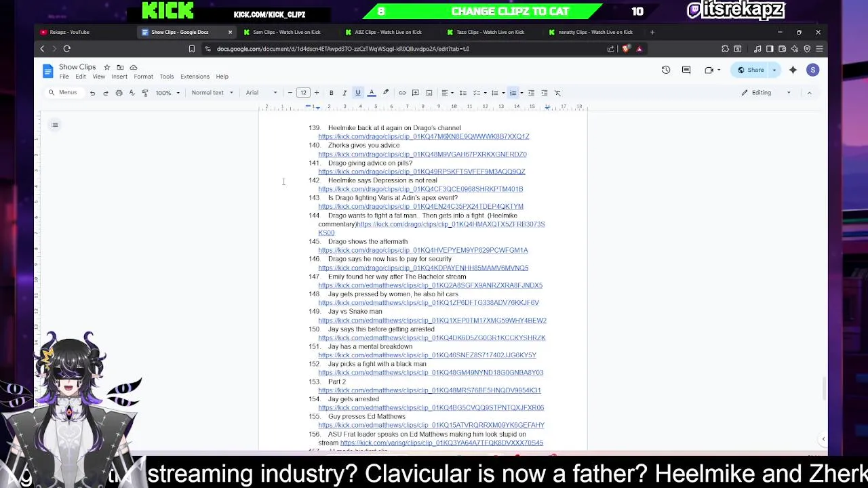The width and height of the screenshot is (868, 488).
Task: Insert link via chain icon
Action: click(x=402, y=93)
